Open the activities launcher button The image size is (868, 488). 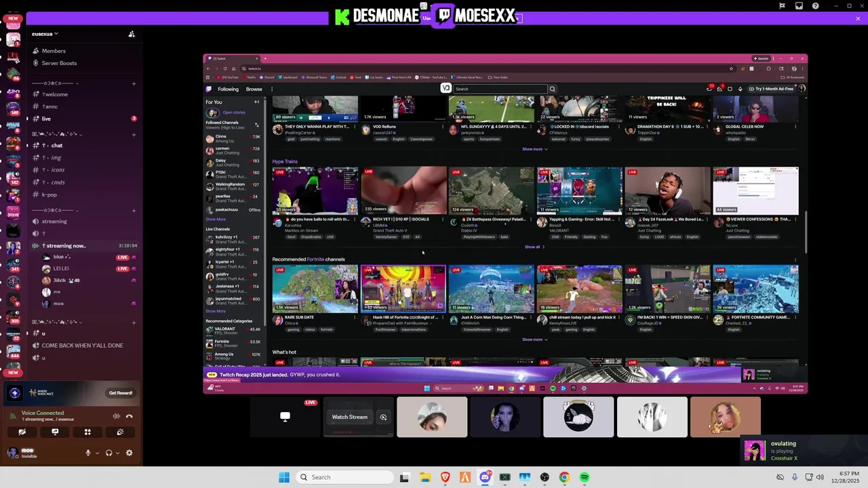(x=87, y=432)
